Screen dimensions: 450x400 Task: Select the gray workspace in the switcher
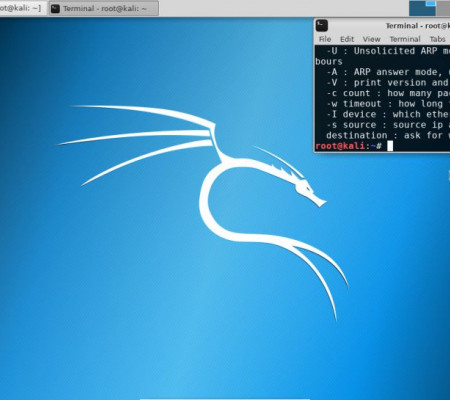(x=443, y=8)
